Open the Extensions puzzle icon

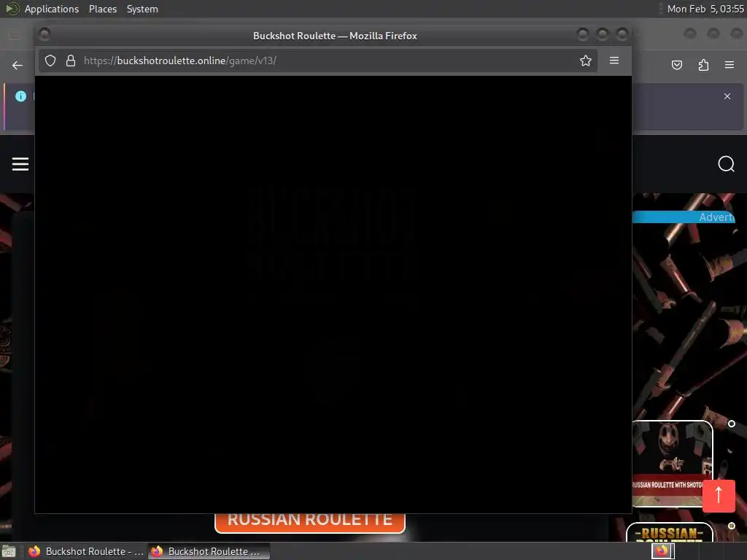coord(703,65)
